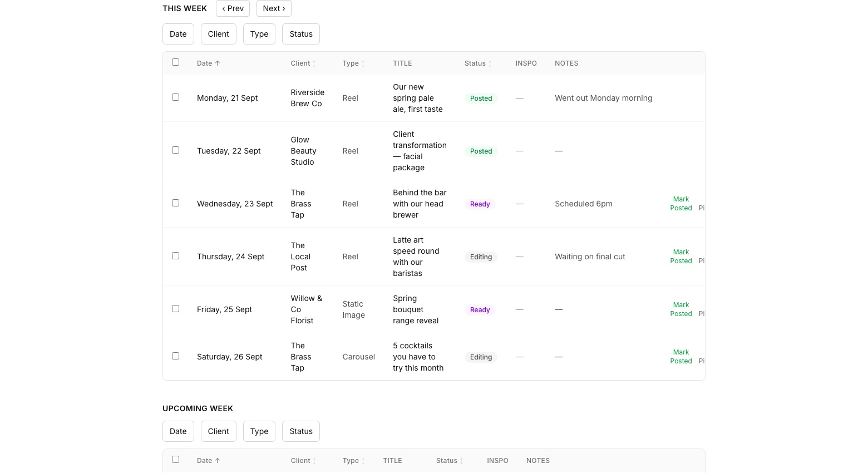868x473 pixels.
Task: Mark the Thursday, 24 Sept reel as posted
Action: tap(681, 257)
